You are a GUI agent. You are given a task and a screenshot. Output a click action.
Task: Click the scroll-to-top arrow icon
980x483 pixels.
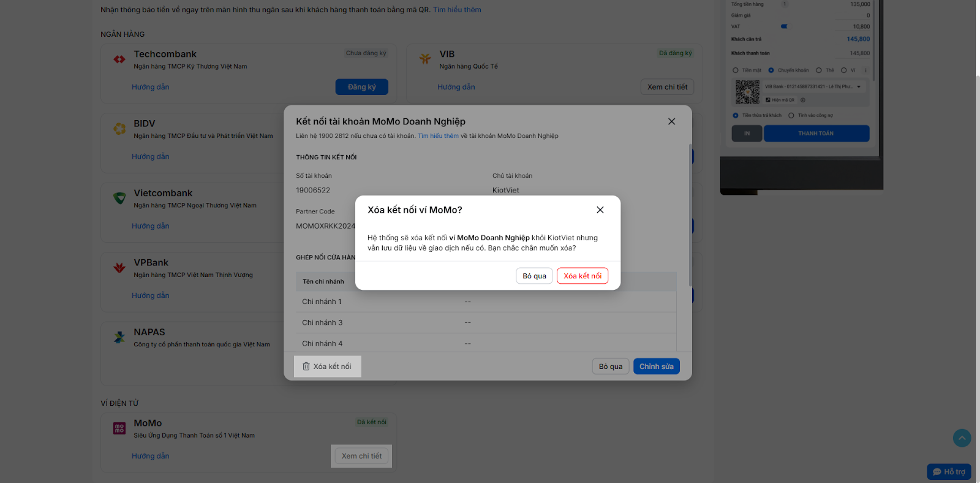(962, 438)
